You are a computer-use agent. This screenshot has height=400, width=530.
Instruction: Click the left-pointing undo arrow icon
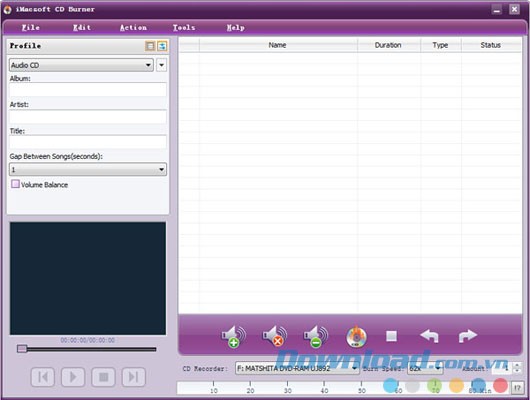(429, 336)
